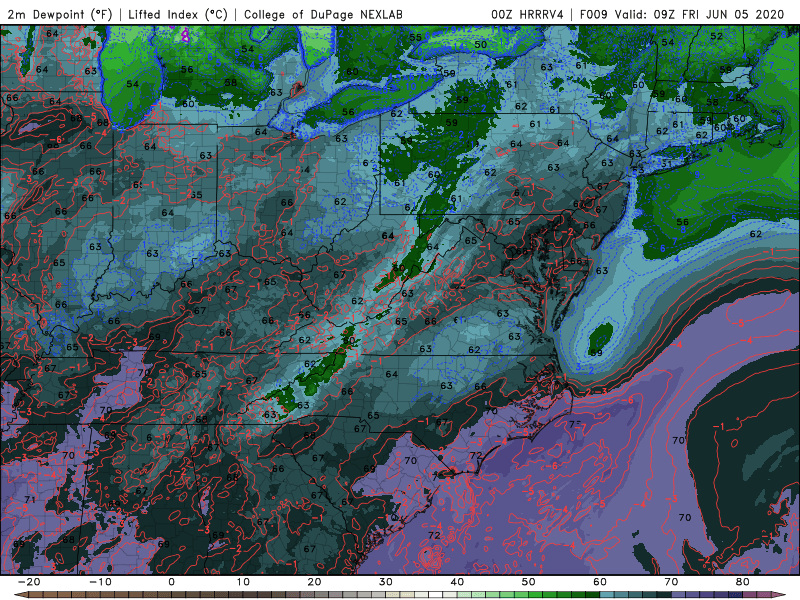Click the '70' color scale label

coord(671,582)
